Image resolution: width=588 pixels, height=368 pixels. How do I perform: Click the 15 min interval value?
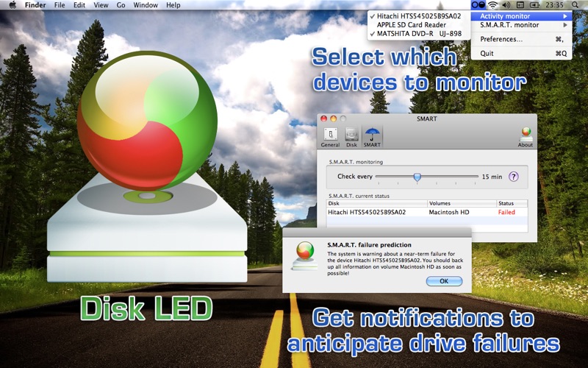[492, 177]
